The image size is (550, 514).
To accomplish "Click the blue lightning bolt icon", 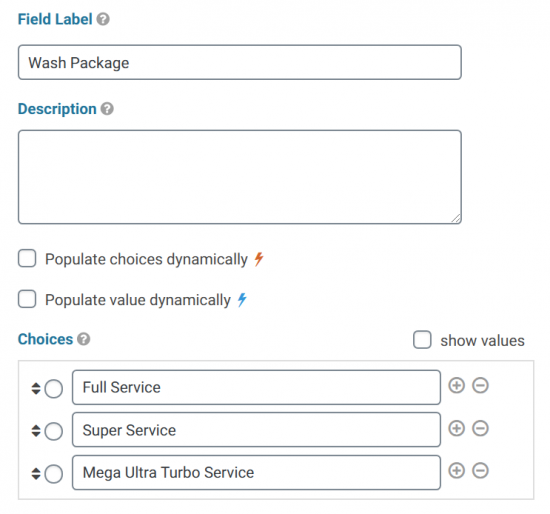I will click(x=242, y=300).
